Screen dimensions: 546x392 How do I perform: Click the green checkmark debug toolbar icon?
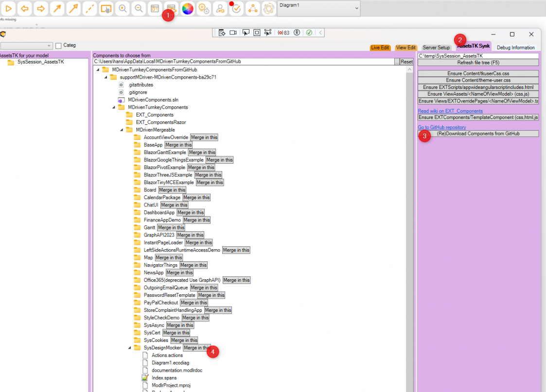tap(309, 33)
